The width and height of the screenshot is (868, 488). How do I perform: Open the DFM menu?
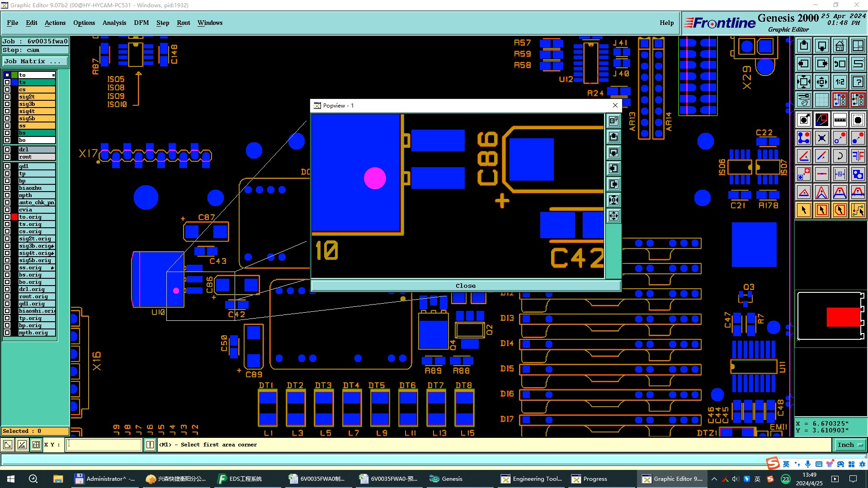pos(141,23)
